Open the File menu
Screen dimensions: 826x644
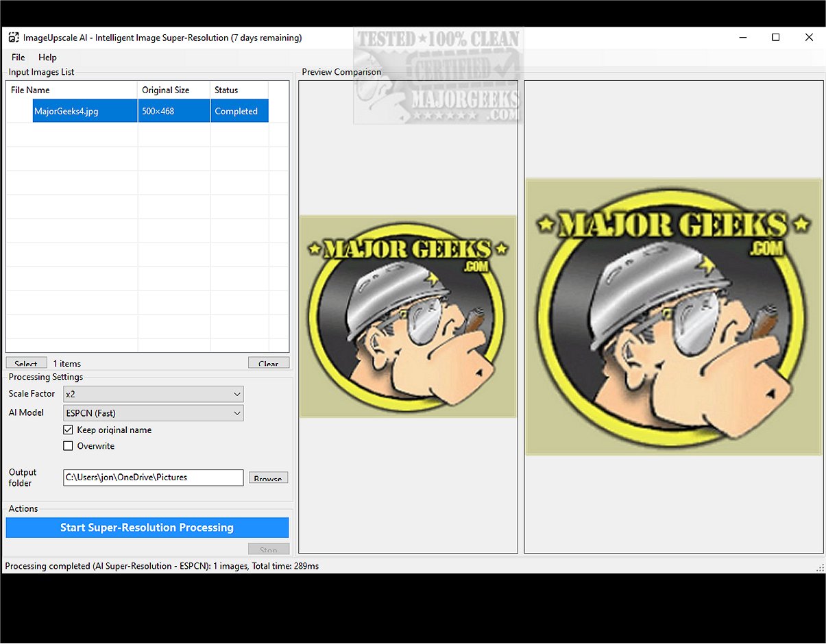[x=18, y=58]
